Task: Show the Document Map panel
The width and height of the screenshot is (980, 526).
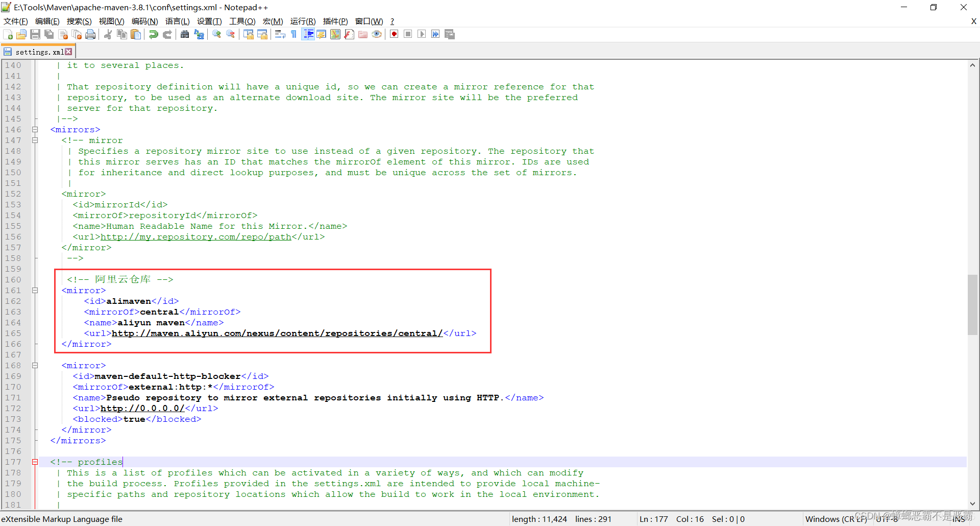Action: 335,34
